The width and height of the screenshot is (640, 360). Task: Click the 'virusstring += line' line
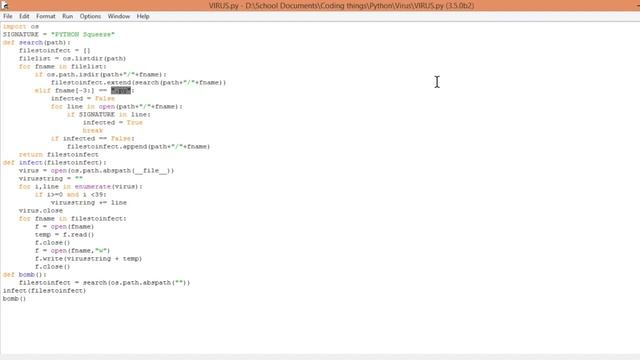pyautogui.click(x=89, y=202)
